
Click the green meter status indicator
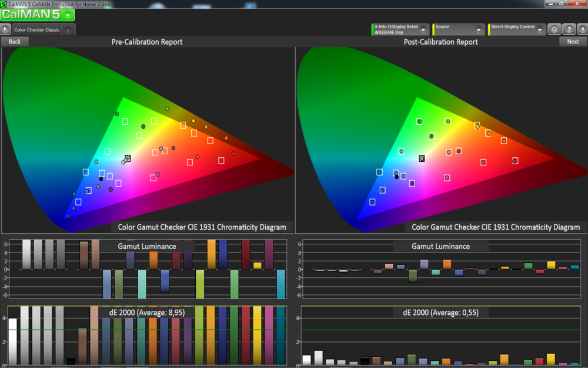(x=373, y=29)
